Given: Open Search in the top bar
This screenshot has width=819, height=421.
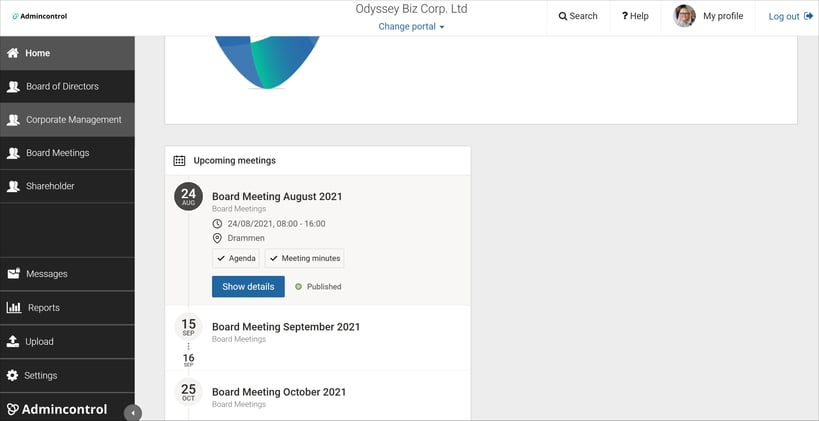Looking at the screenshot, I should tap(578, 16).
